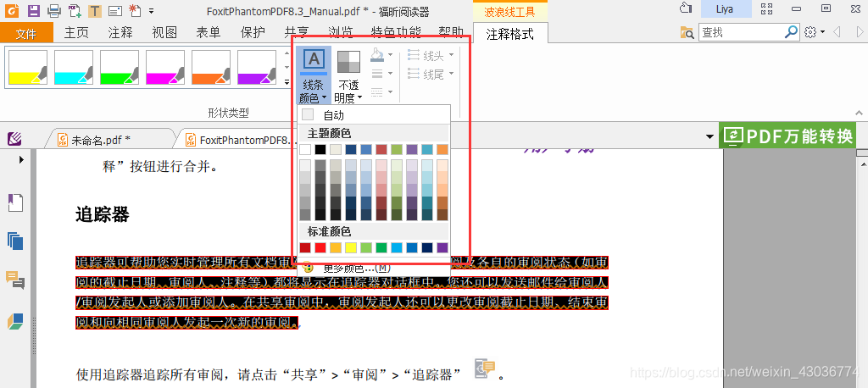
Task: Open the layers panel icon
Action: click(x=15, y=322)
